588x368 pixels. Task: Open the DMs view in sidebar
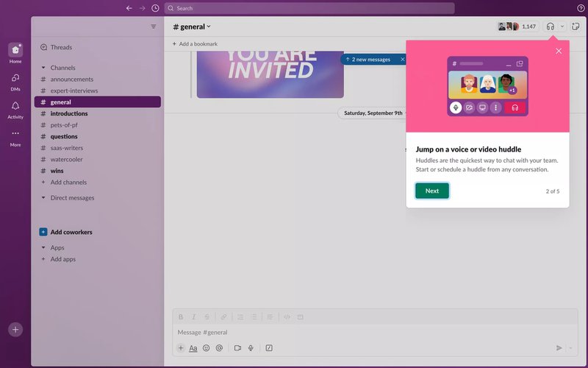pyautogui.click(x=15, y=81)
